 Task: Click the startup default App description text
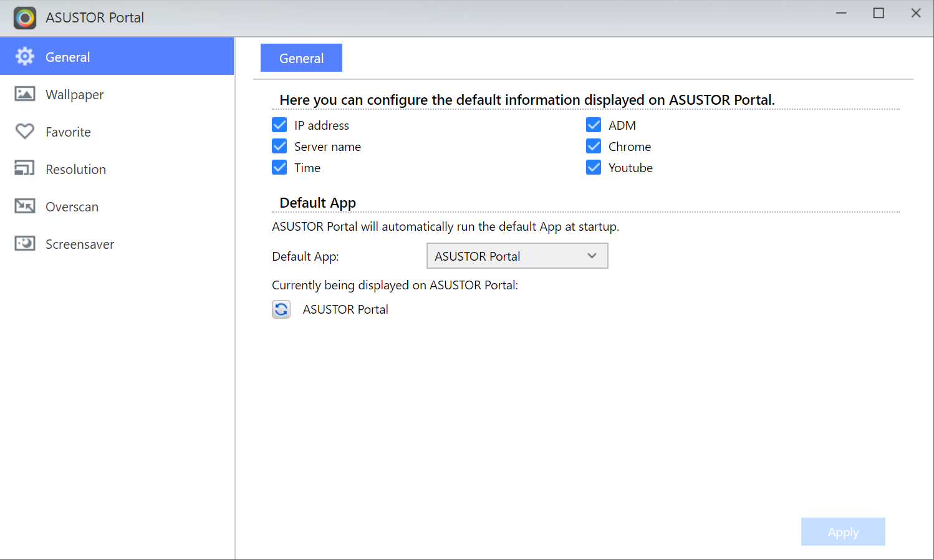445,226
